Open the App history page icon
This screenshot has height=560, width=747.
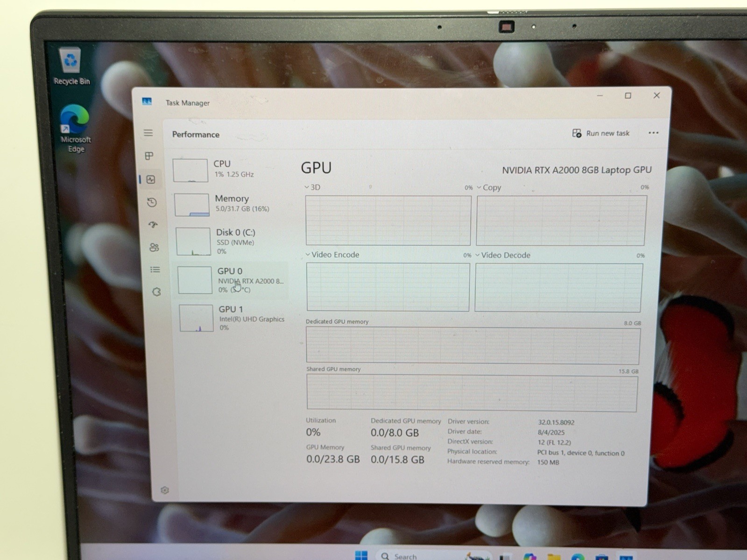click(x=152, y=202)
